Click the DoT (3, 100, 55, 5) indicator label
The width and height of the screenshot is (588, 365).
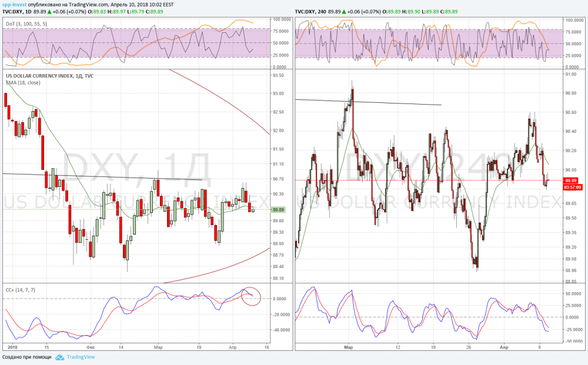coord(26,24)
